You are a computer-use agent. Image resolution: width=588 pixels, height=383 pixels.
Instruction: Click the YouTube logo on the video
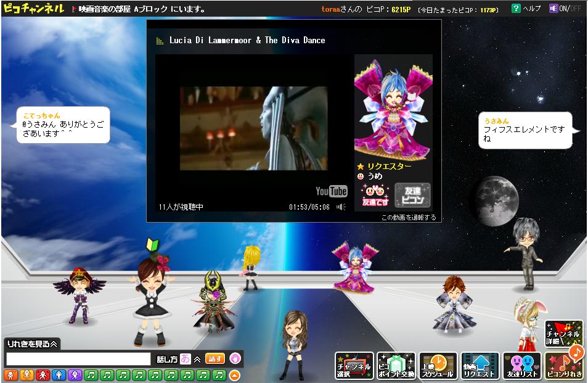[331, 191]
